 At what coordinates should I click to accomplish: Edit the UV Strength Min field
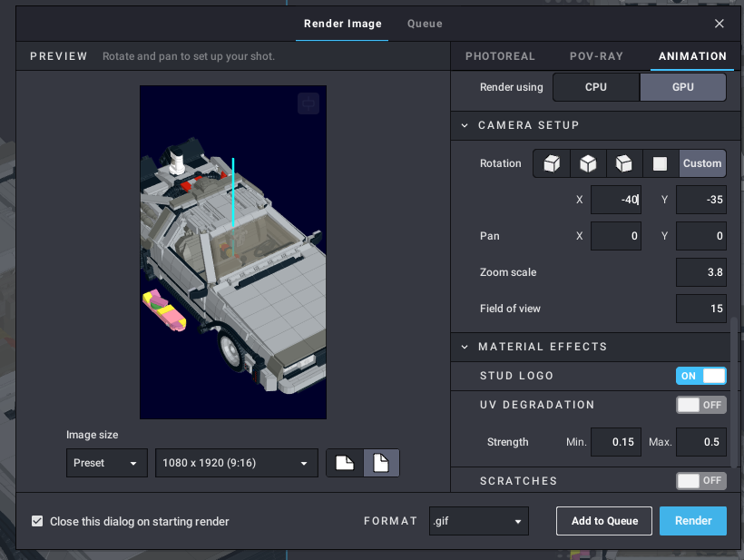(x=616, y=442)
